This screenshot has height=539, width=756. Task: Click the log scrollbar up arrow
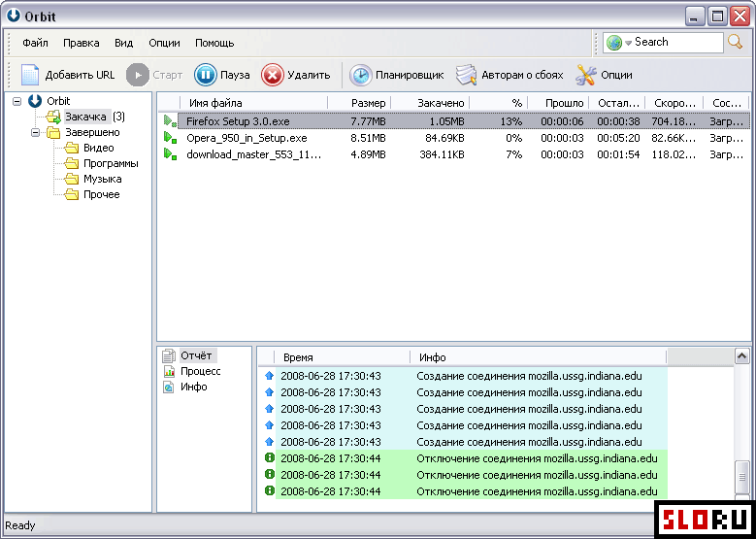pyautogui.click(x=742, y=356)
